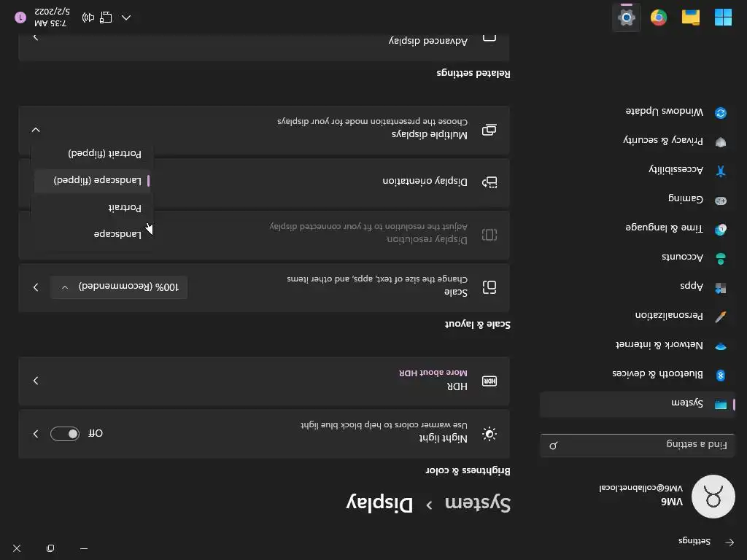Click the Advanced display monitor icon
The width and height of the screenshot is (747, 560).
[489, 37]
